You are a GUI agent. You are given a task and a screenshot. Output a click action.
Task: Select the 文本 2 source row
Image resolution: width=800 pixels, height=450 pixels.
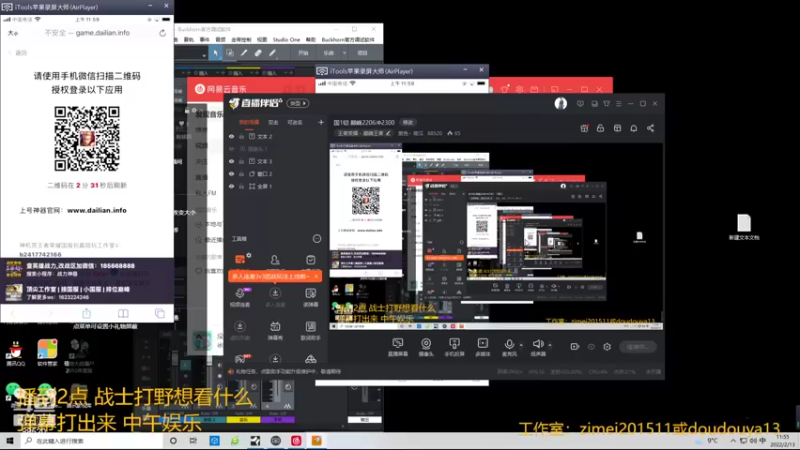click(x=276, y=137)
